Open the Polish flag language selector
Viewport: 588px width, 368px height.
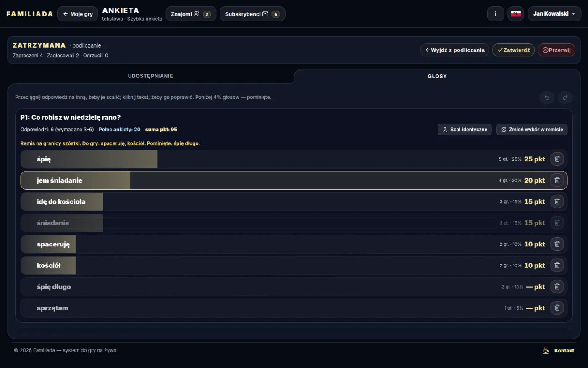click(516, 14)
